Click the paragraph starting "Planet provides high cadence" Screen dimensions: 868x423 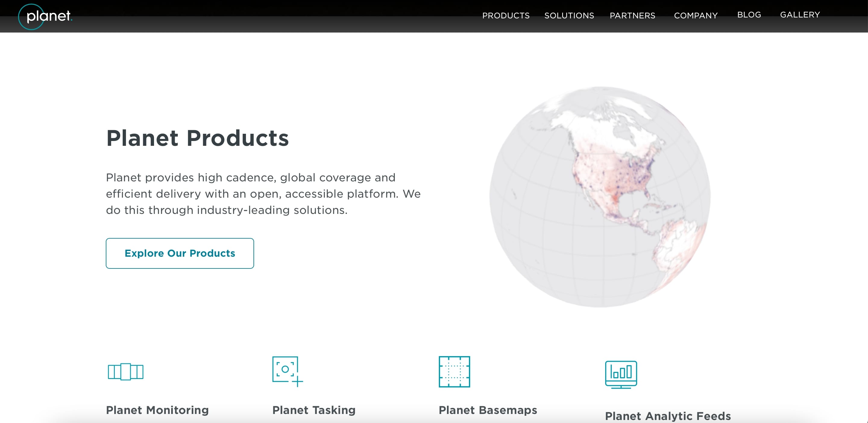pos(263,194)
